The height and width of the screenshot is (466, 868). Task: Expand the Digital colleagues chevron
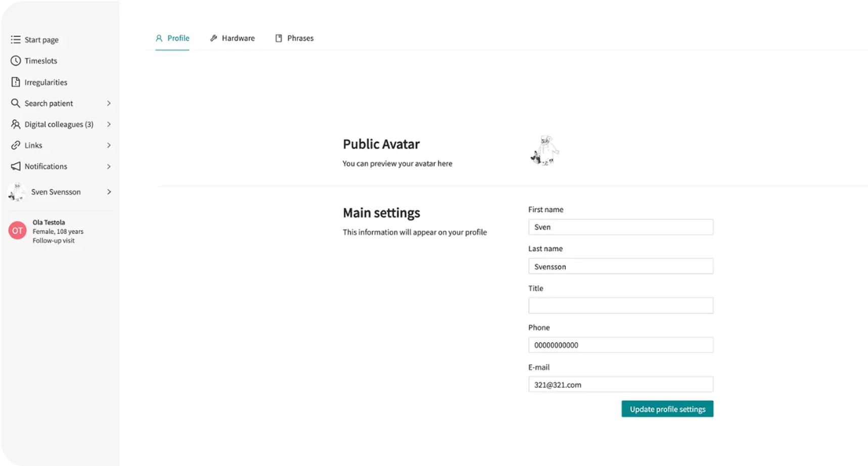(x=109, y=124)
